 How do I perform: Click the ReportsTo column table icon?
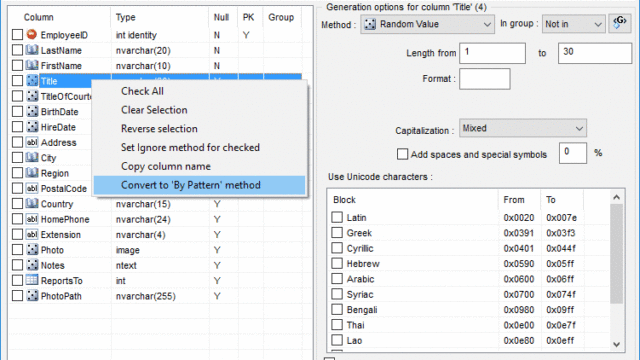(x=32, y=280)
